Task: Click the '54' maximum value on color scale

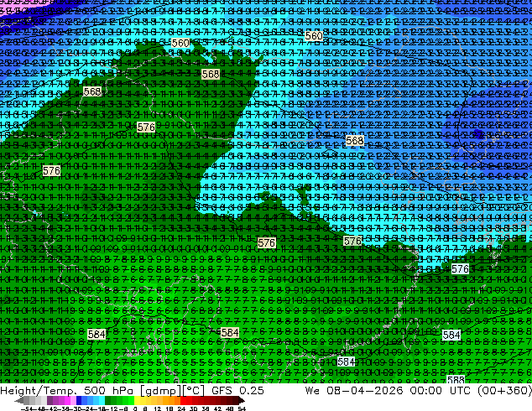Action: point(242,408)
